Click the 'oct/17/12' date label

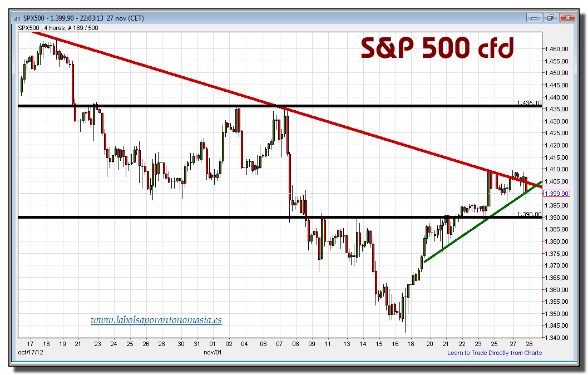(31, 353)
